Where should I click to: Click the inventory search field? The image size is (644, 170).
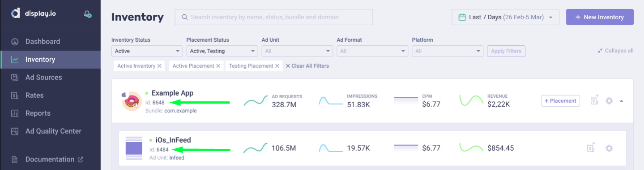[x=274, y=17]
